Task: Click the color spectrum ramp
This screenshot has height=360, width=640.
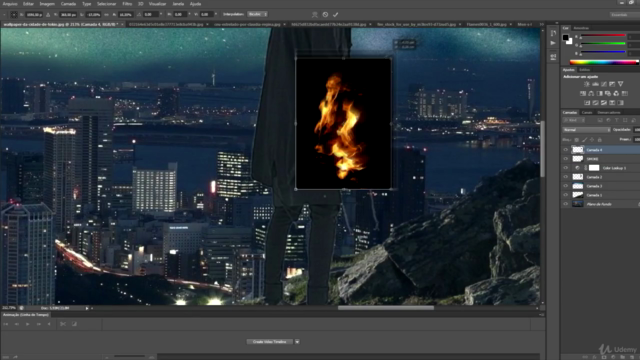Action: 604,62
